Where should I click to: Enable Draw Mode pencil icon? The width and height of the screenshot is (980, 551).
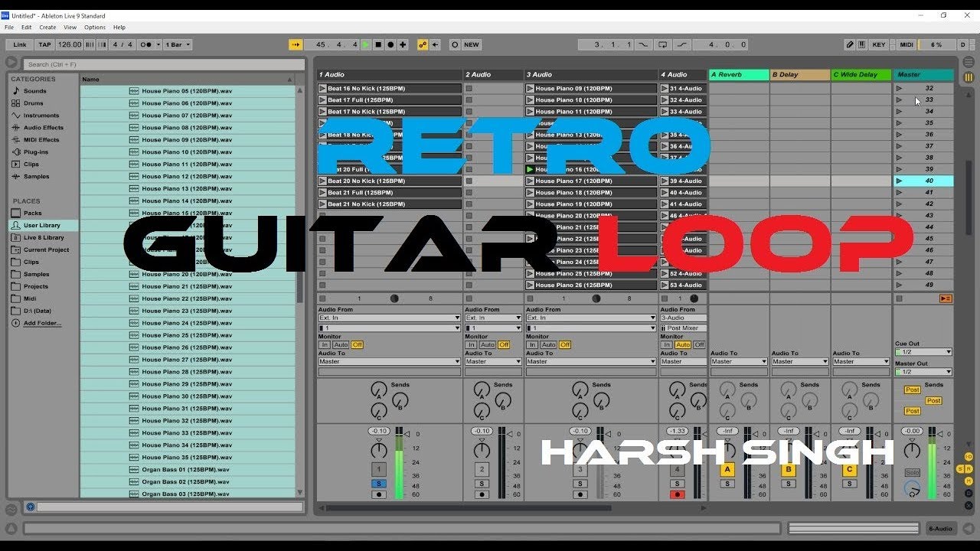[850, 44]
